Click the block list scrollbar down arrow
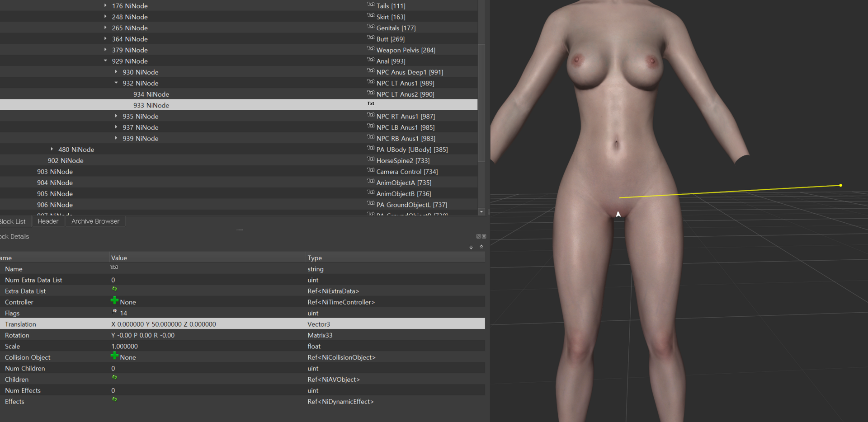868x422 pixels. (481, 212)
